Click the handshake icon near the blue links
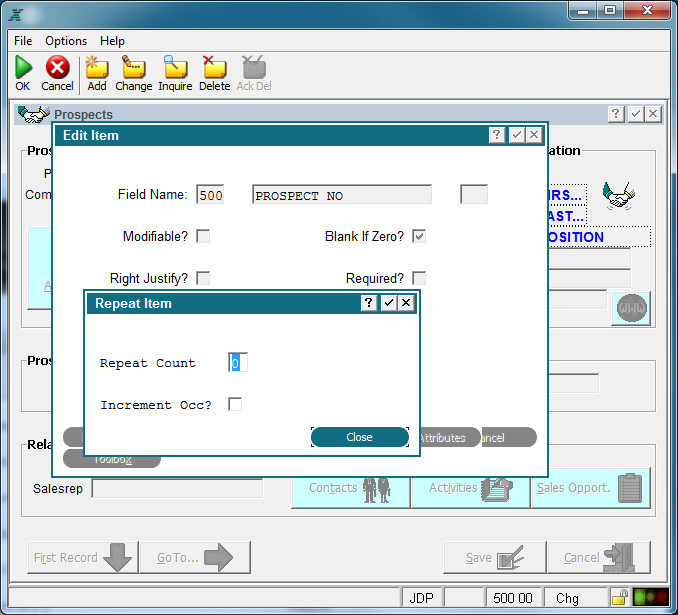678x615 pixels. click(619, 195)
